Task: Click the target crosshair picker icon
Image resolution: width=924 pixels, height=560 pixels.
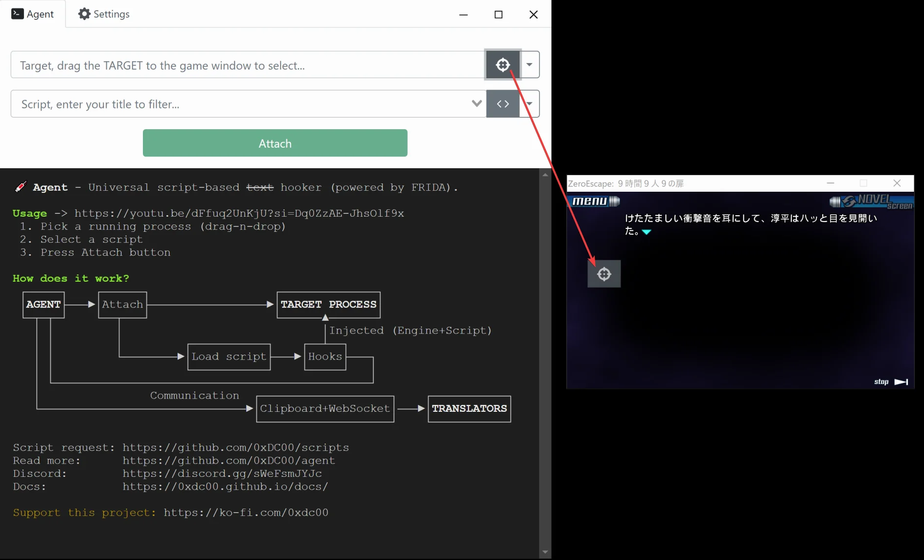Action: click(503, 65)
